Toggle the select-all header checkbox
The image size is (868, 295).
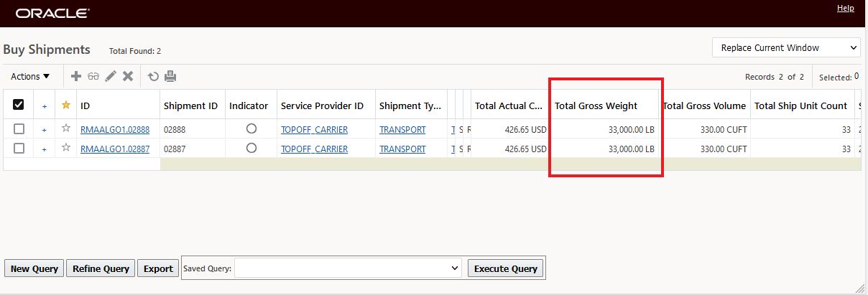(x=19, y=106)
